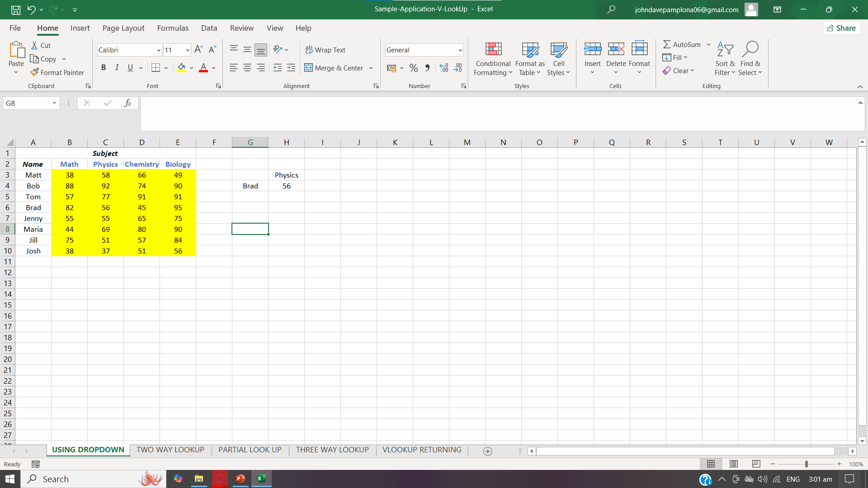Click the Share button
The image size is (868, 488).
pyautogui.click(x=841, y=28)
